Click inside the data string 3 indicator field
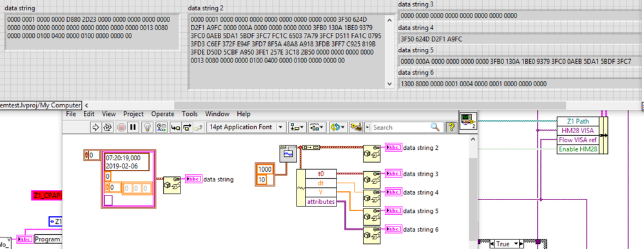This screenshot has width=644, height=249. coord(520,16)
